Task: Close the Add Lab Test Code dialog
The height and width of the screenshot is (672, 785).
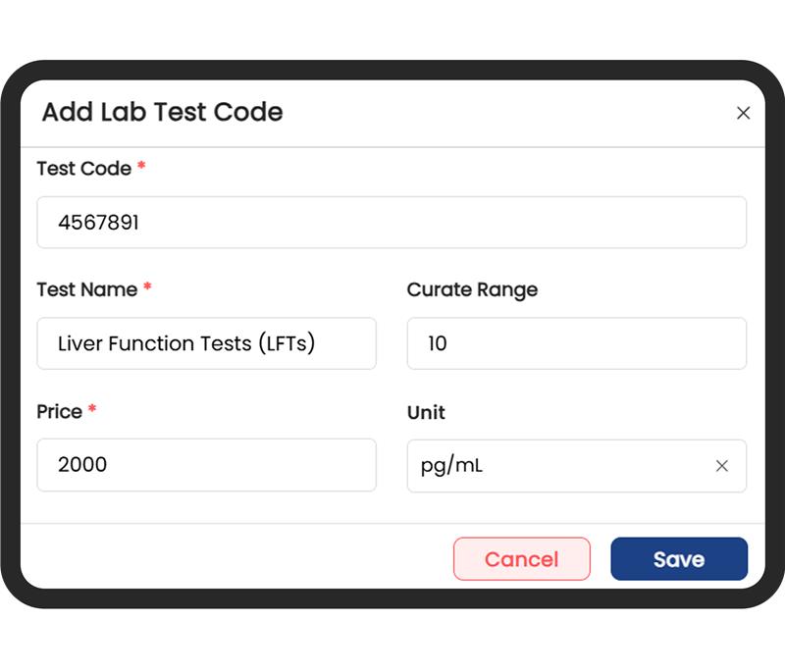Action: coord(743,113)
